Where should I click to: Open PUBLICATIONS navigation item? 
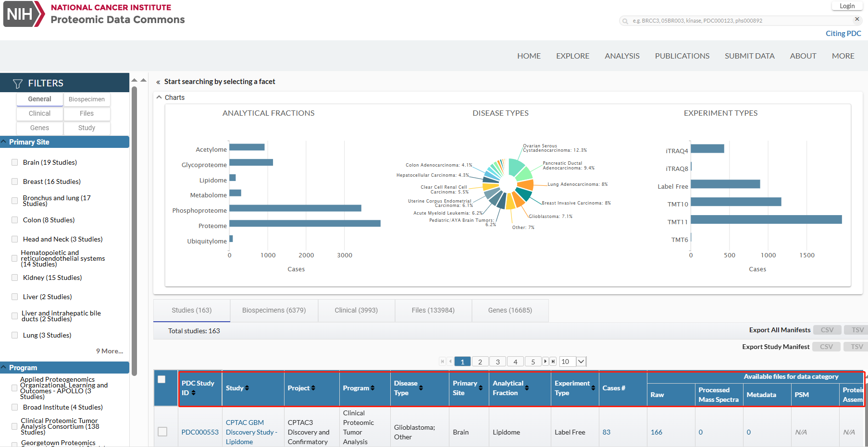pos(682,56)
